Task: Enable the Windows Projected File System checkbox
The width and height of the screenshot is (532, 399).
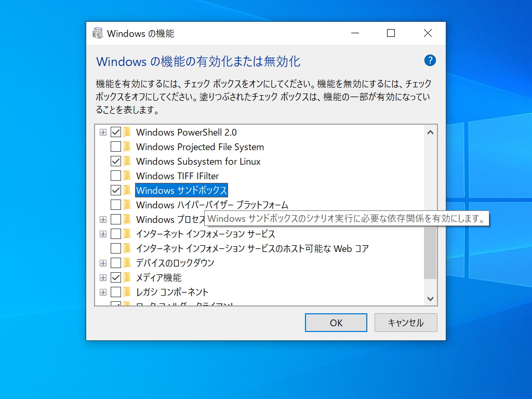Action: tap(115, 147)
